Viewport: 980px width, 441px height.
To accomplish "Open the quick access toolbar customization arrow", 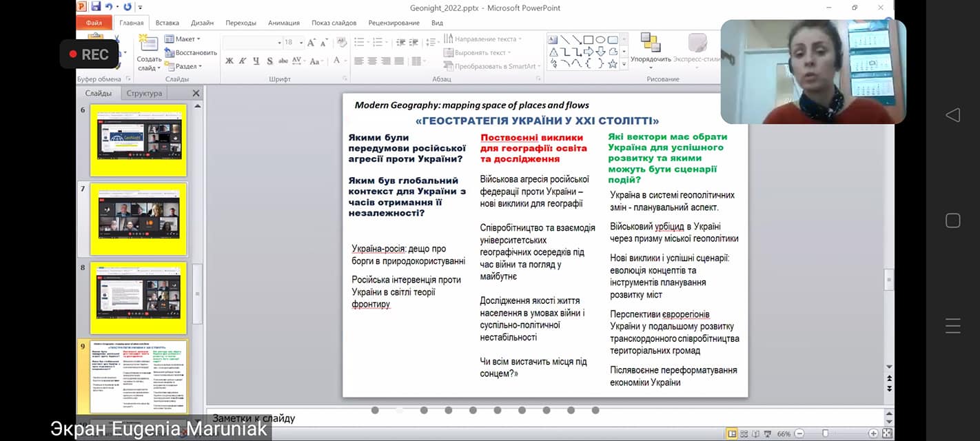I will 140,8.
